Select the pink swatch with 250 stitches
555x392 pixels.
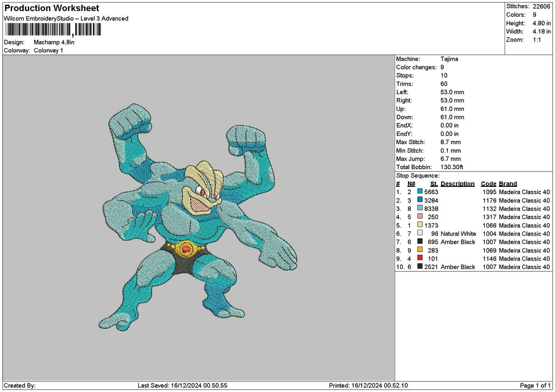pyautogui.click(x=420, y=217)
